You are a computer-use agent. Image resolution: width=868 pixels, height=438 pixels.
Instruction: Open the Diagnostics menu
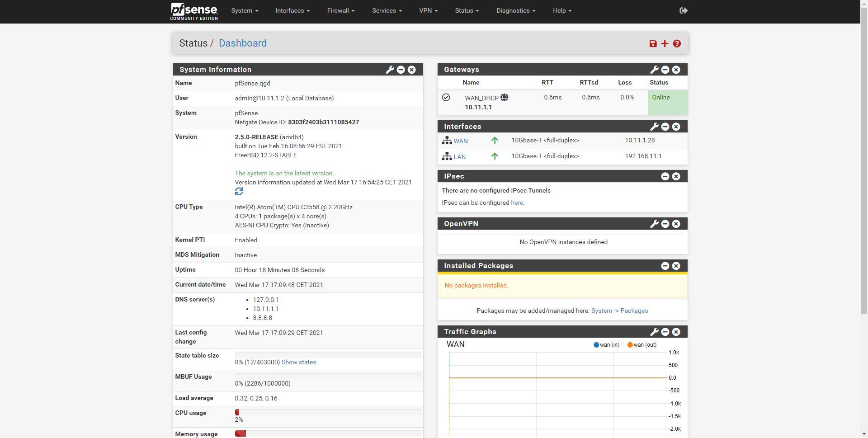tap(516, 10)
